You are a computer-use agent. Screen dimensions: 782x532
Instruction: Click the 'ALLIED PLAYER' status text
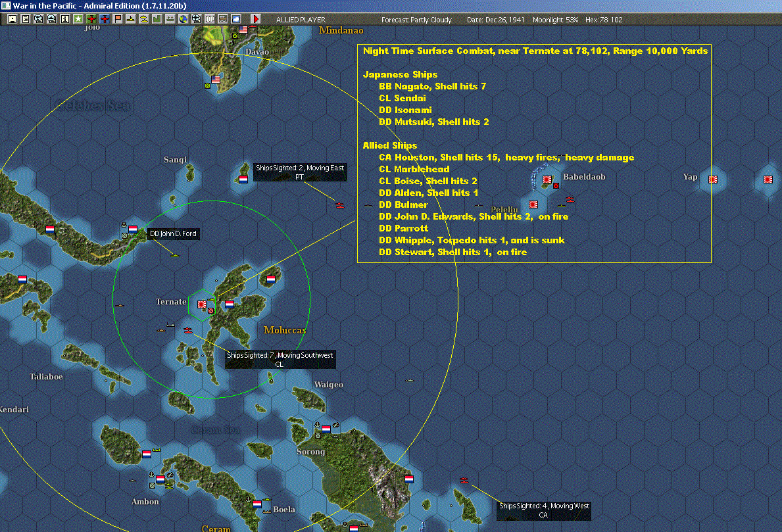pyautogui.click(x=301, y=20)
